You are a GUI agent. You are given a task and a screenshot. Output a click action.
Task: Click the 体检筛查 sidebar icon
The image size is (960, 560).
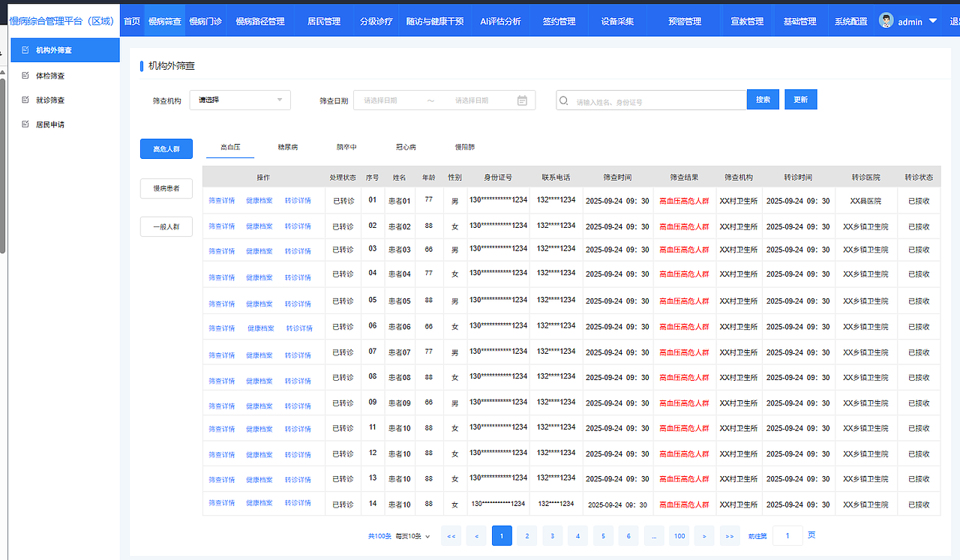(25, 76)
